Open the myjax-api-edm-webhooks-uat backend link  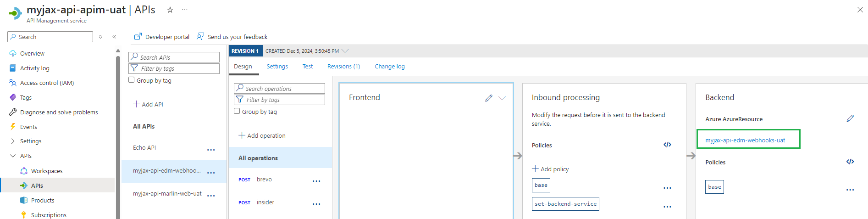745,140
